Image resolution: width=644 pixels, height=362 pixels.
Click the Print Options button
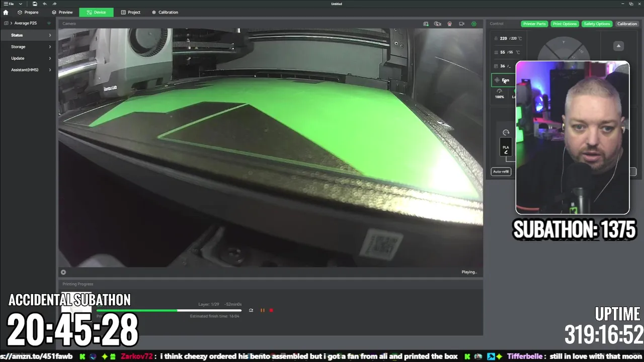coord(565,24)
